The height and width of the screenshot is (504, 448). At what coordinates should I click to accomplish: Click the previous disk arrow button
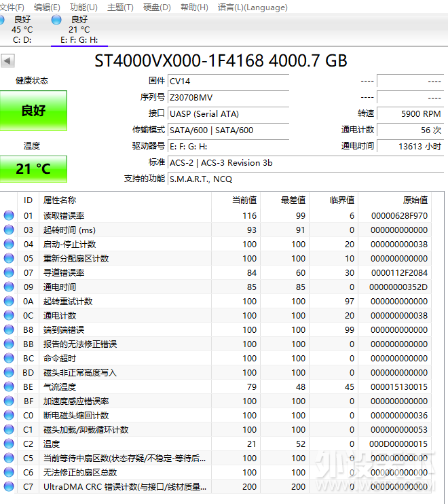click(x=7, y=61)
